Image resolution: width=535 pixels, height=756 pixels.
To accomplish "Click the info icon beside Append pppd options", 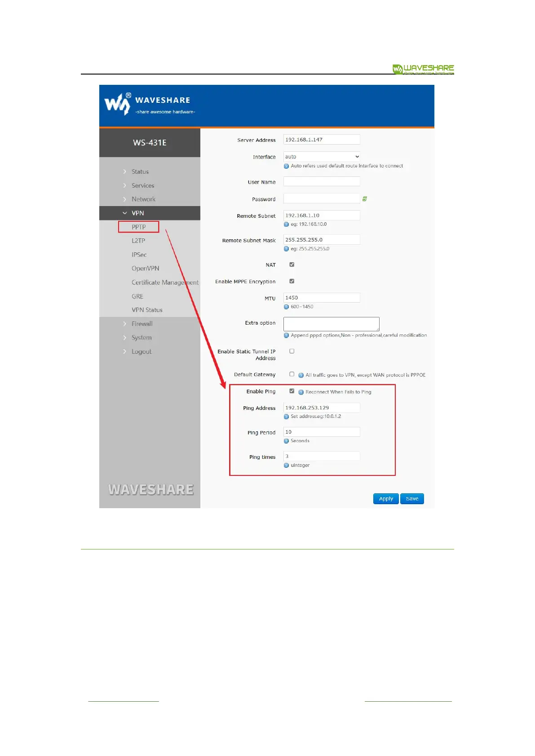I will click(x=286, y=335).
